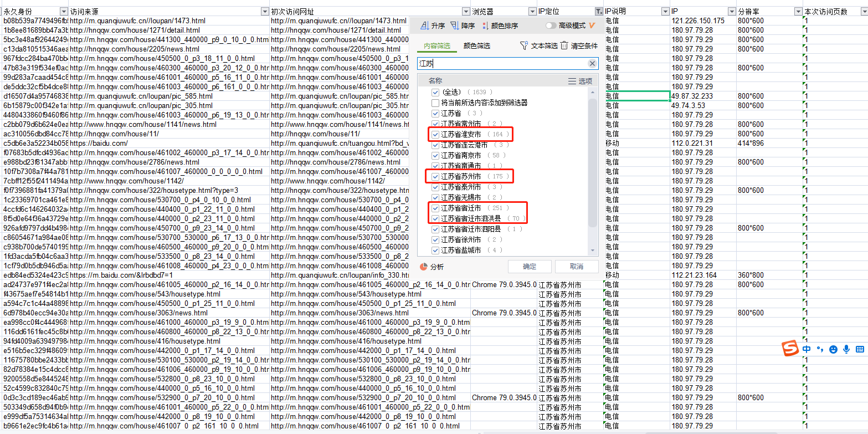
Task: Select 访问来源 cell ending in 543/housetype.html
Action: point(169,294)
